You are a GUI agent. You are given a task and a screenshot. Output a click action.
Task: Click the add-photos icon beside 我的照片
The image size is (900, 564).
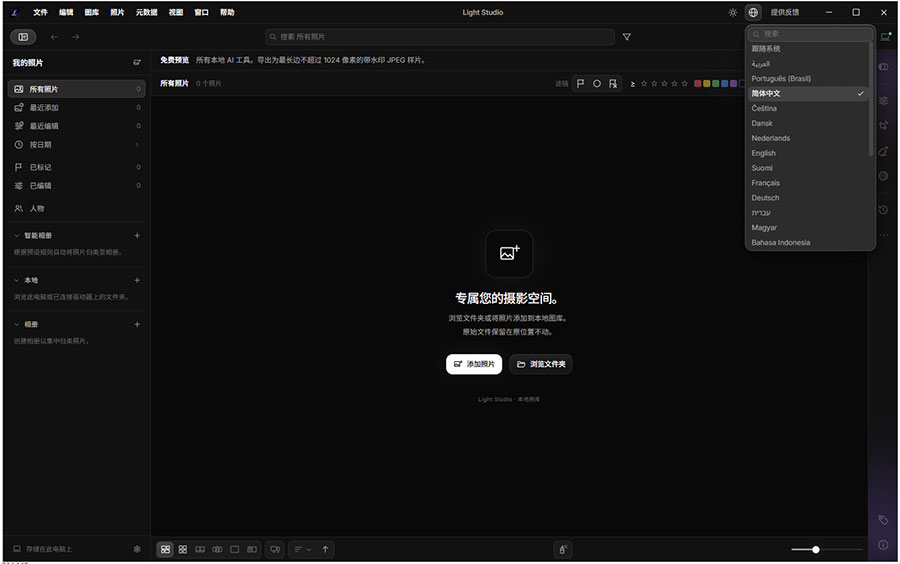(137, 63)
